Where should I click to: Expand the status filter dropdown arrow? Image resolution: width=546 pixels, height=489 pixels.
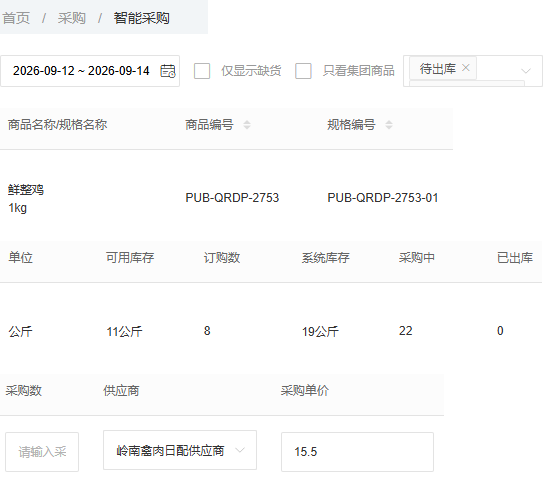525,71
